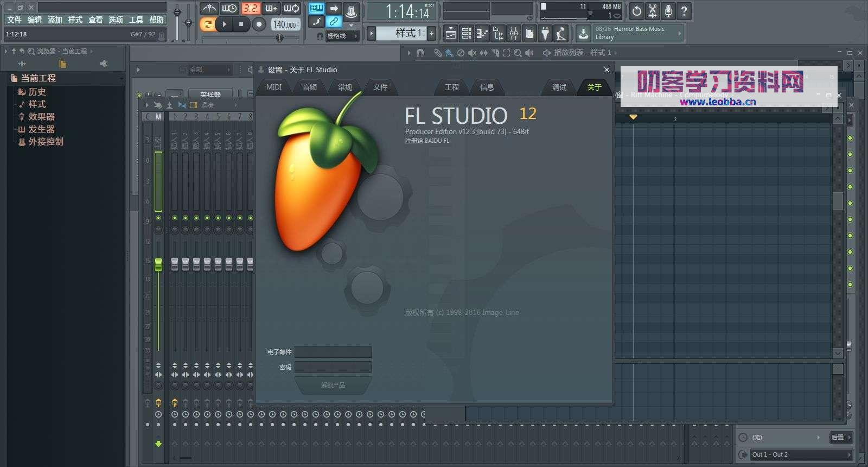Screen dimensions: 868x467
Task: Click the 密码 input field
Action: click(x=333, y=367)
